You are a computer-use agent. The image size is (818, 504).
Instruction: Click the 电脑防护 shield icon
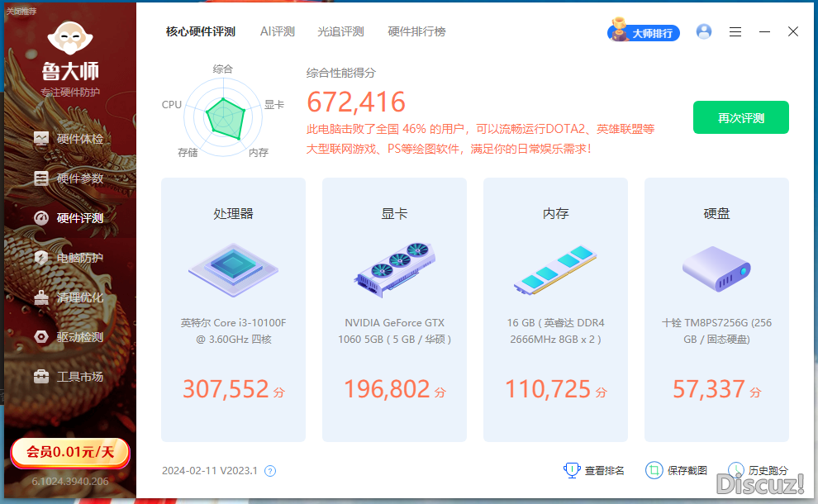41,258
